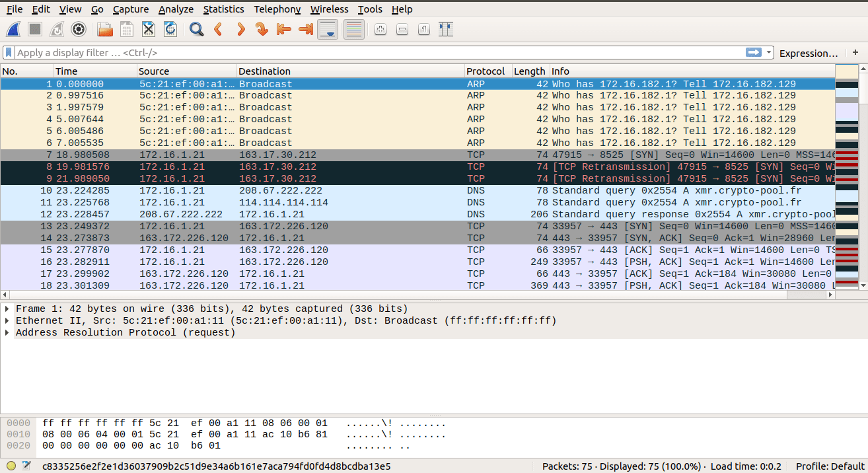
Task: Open the Go menu
Action: (x=97, y=9)
